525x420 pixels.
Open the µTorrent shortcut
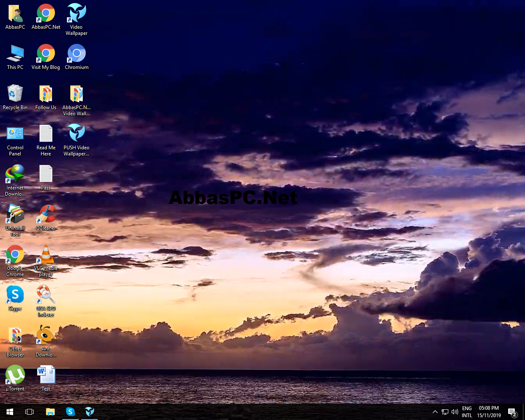[x=15, y=378]
